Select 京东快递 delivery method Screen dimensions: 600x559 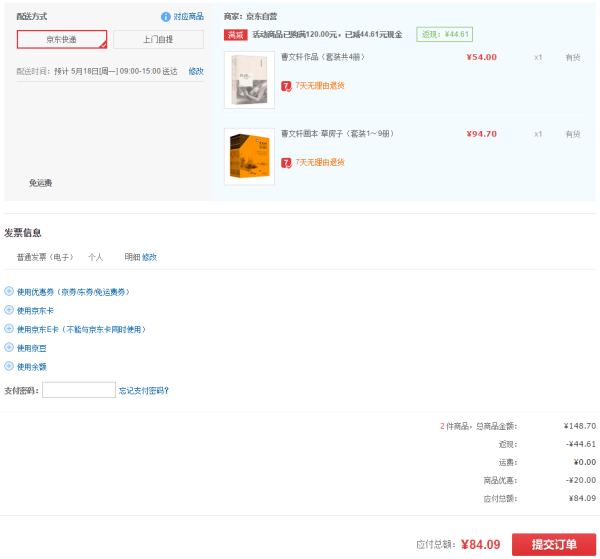click(x=62, y=39)
